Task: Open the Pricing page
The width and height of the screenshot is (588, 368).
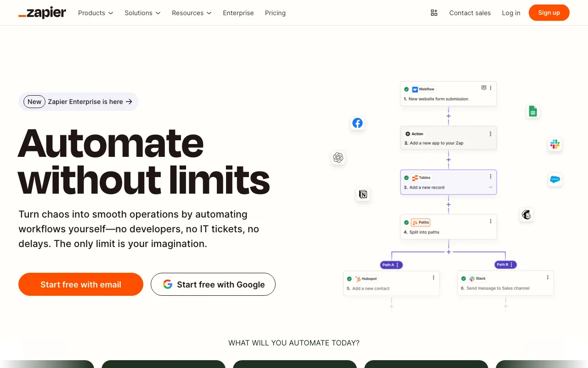Action: click(275, 13)
